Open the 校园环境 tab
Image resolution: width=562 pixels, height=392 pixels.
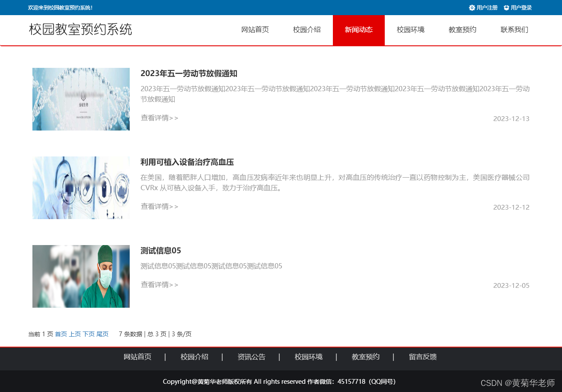click(x=410, y=30)
